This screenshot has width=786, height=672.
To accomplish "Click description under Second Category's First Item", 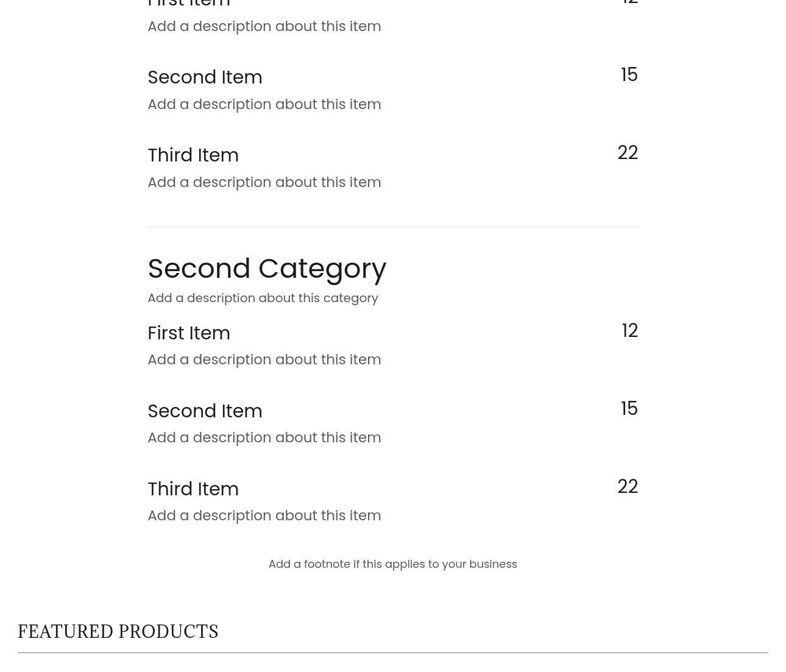I will [x=264, y=359].
